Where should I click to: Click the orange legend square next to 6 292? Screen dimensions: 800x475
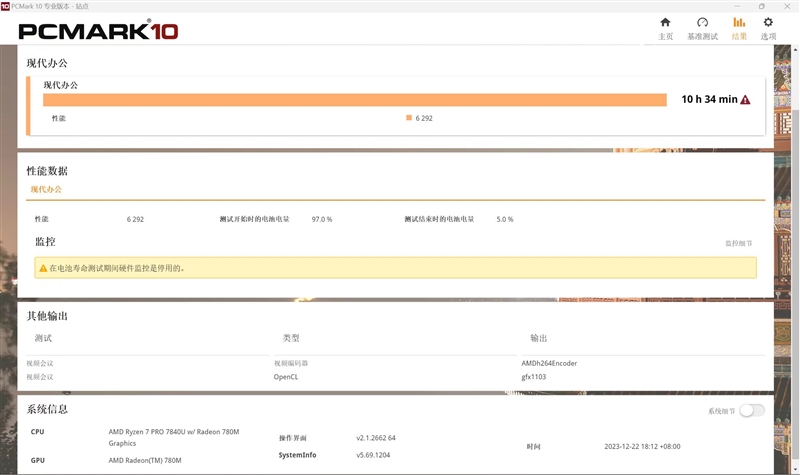409,118
